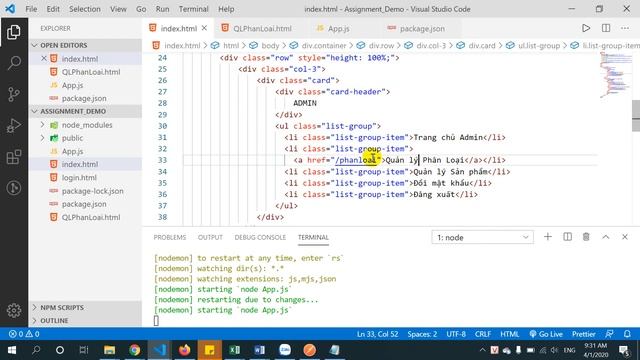The image size is (640, 360).
Task: Open the Go menu
Action: pos(141,9)
